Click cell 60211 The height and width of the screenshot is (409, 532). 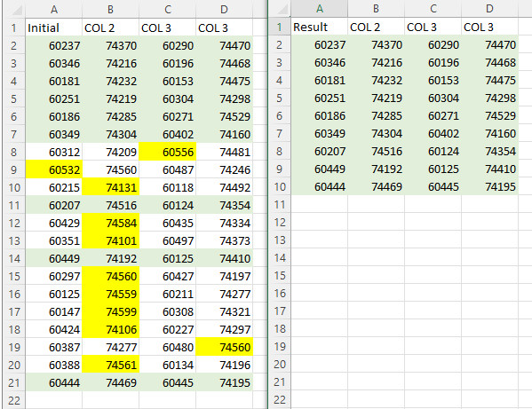(x=168, y=294)
